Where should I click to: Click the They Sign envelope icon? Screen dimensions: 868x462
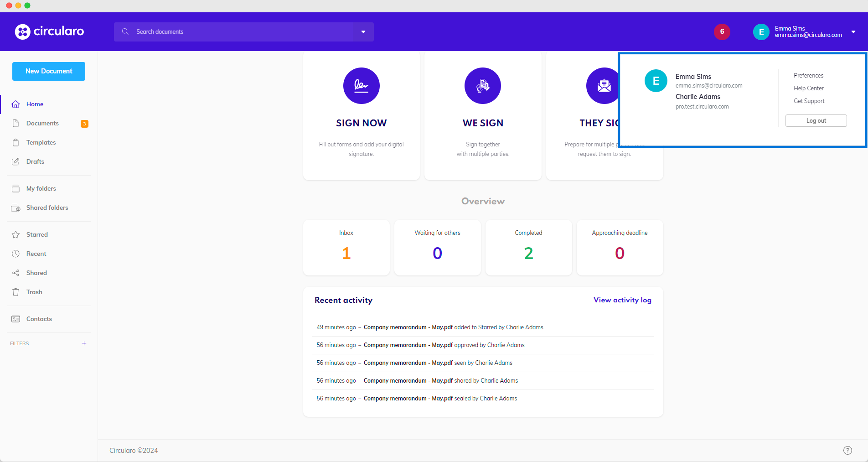(x=603, y=86)
